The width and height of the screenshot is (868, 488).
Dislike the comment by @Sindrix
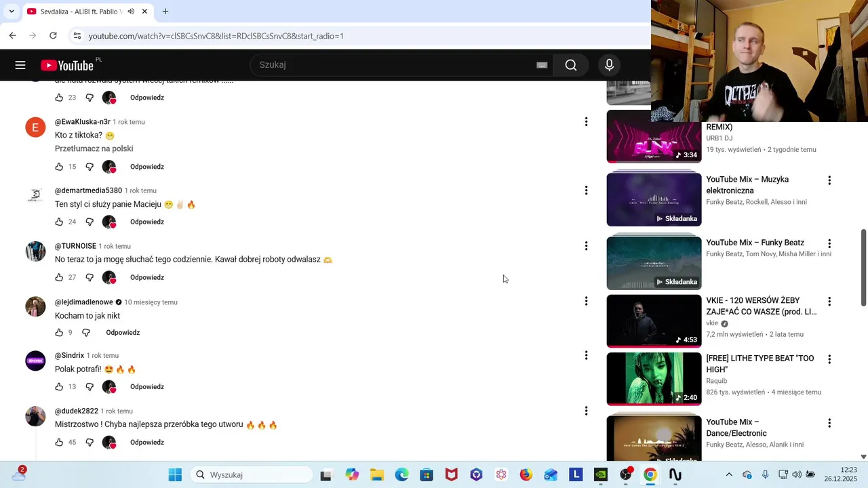click(x=90, y=387)
